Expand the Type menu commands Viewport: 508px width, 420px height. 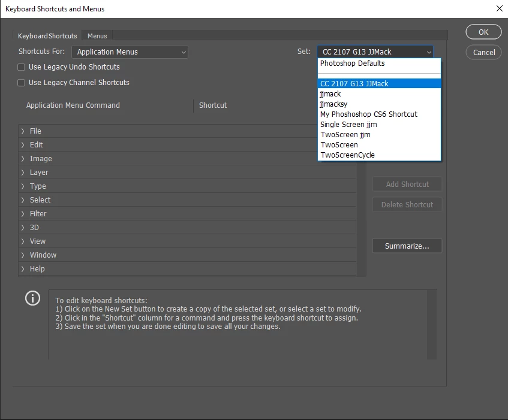tap(23, 186)
